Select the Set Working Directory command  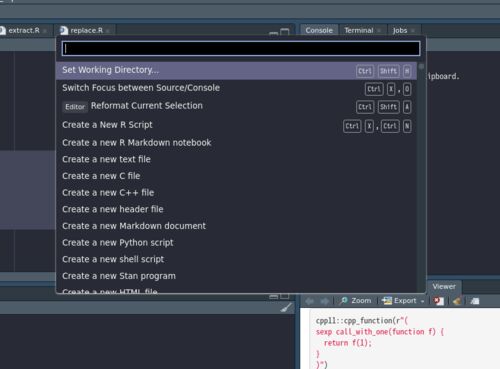[236, 71]
